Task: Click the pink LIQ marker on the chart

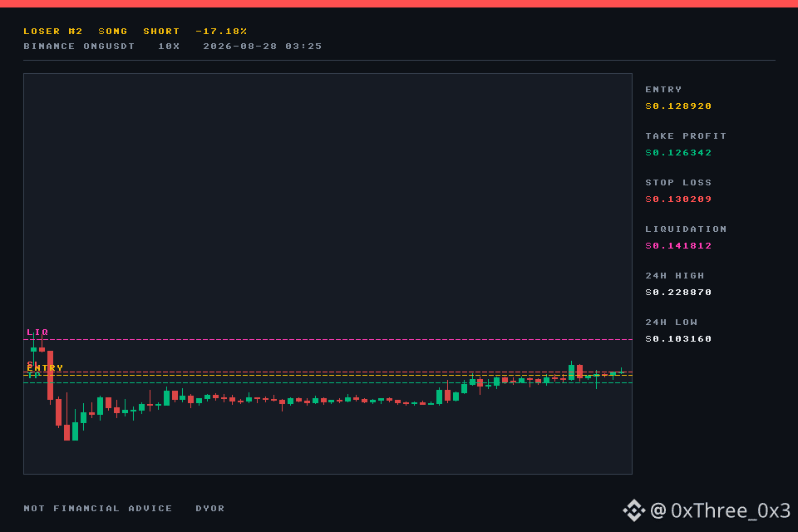Action: point(37,332)
